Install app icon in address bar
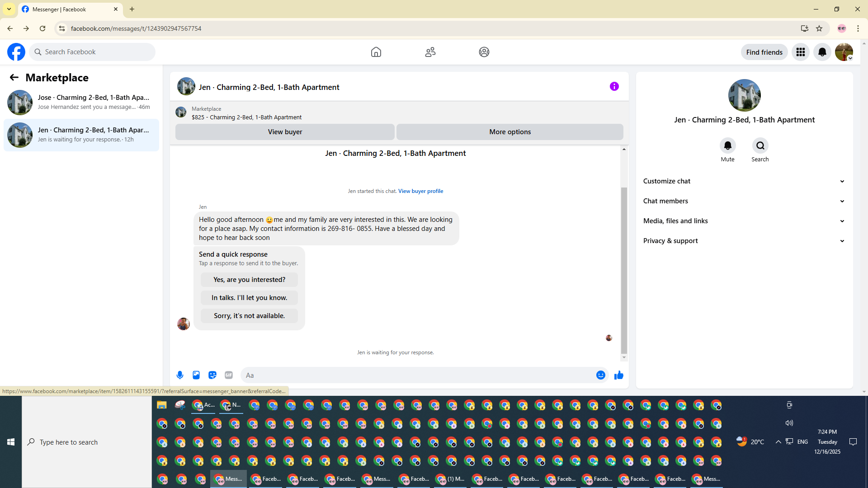The height and width of the screenshot is (488, 868). [x=804, y=28]
